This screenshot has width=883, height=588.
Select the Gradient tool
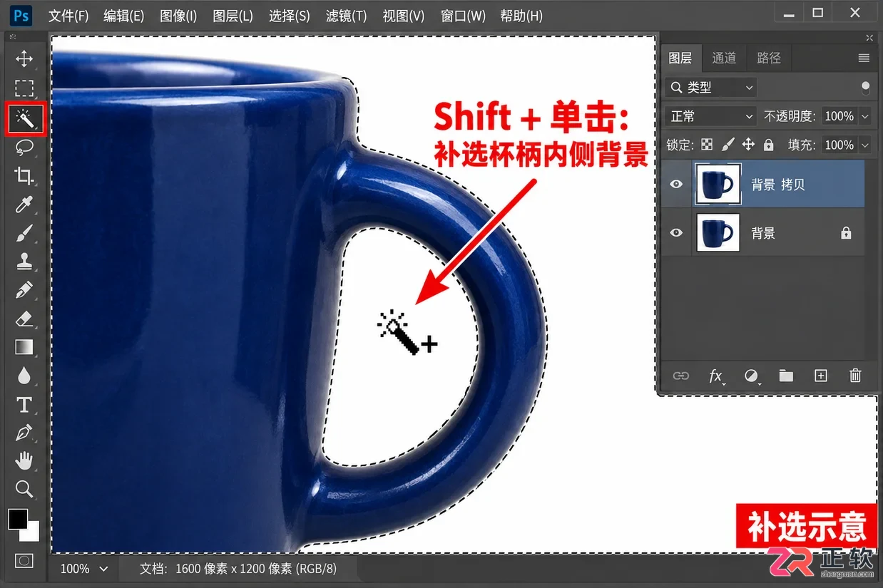[x=24, y=347]
